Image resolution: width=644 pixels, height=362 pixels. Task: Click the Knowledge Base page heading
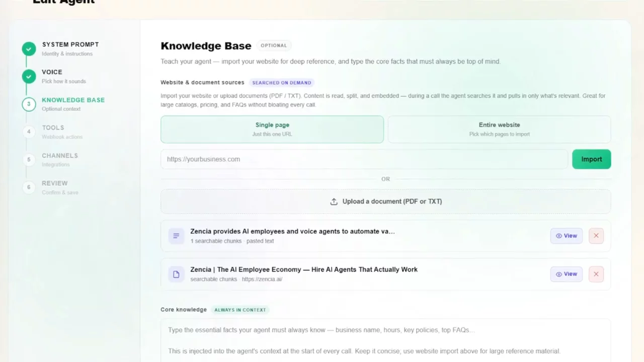tap(206, 46)
